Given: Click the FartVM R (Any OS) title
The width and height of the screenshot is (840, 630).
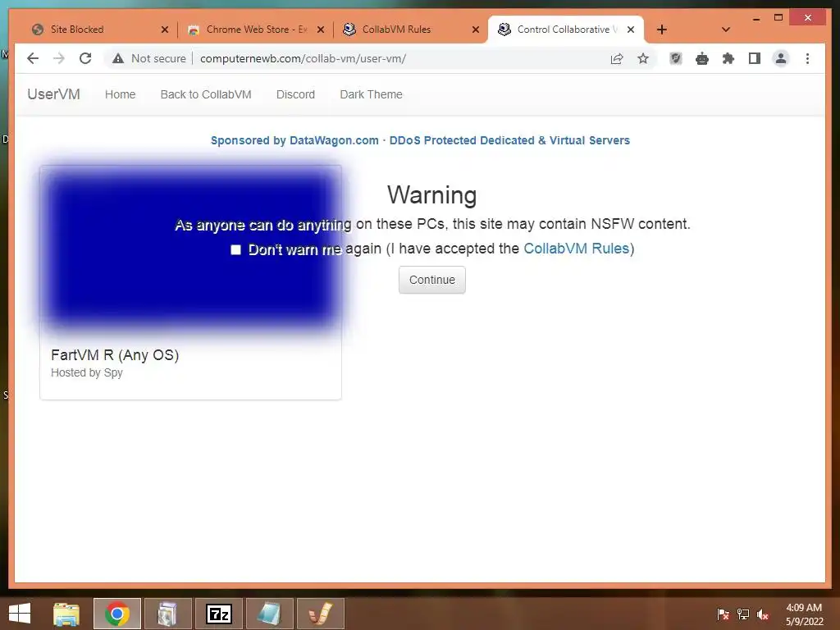Looking at the screenshot, I should point(115,354).
